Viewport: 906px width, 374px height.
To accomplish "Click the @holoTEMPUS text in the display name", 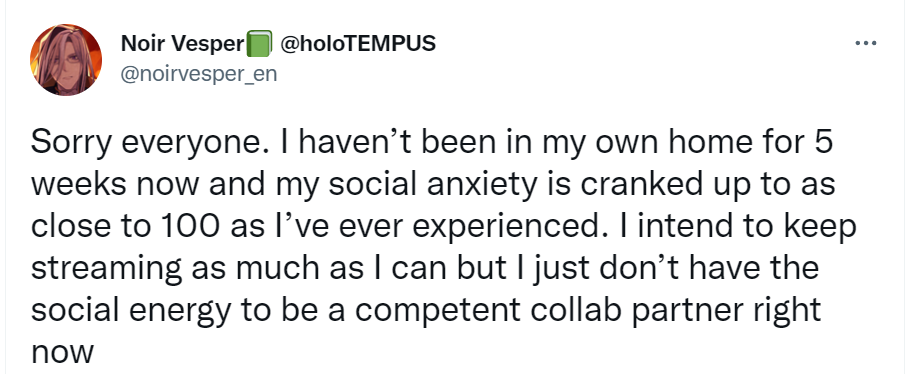I will [358, 43].
